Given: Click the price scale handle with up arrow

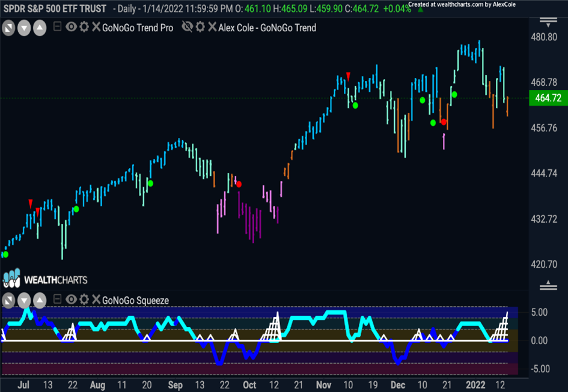Looking at the screenshot, I should click(x=548, y=285).
